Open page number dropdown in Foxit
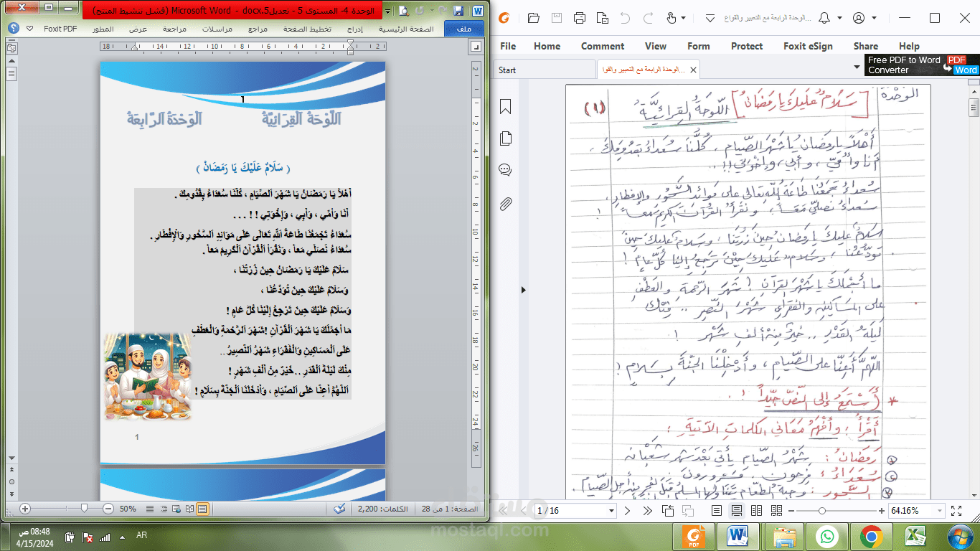 pyautogui.click(x=612, y=511)
